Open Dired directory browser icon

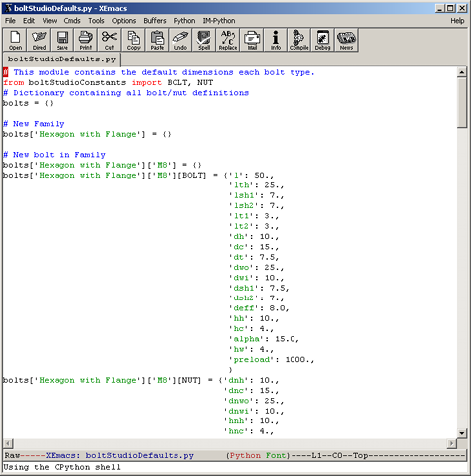pyautogui.click(x=39, y=40)
